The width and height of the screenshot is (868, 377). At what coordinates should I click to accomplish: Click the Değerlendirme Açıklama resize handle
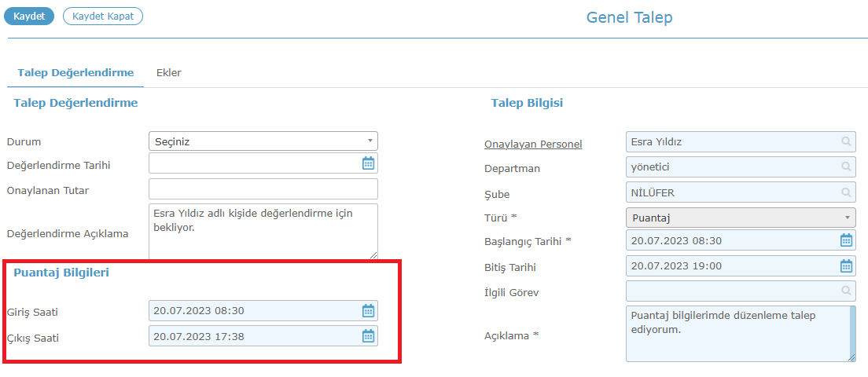pyautogui.click(x=373, y=254)
